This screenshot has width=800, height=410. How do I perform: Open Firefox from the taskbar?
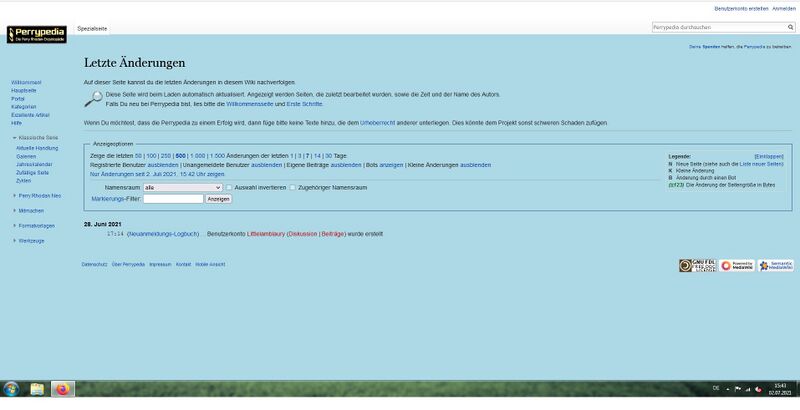63,388
